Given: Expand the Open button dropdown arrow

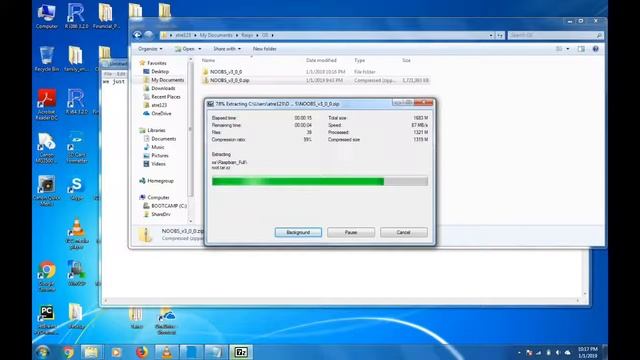Looking at the screenshot, I should pyautogui.click(x=200, y=49).
